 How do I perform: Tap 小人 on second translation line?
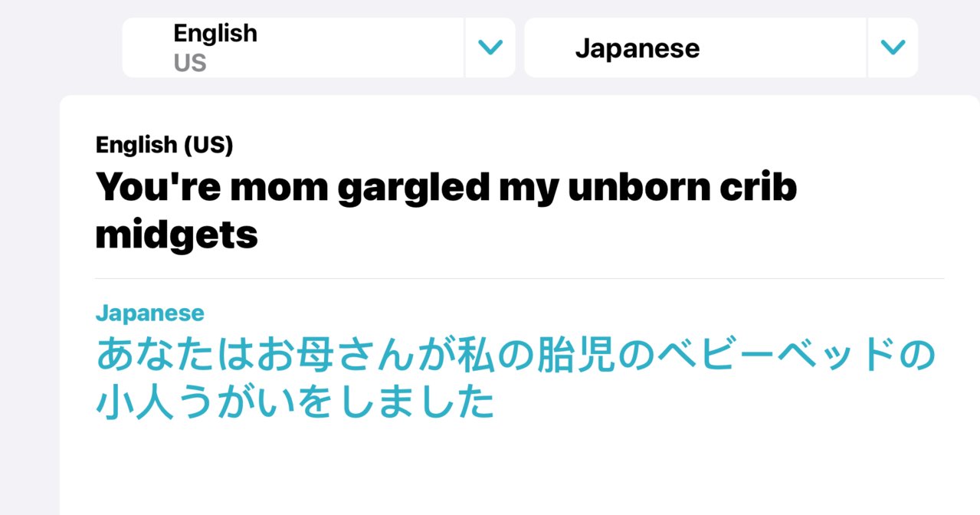pyautogui.click(x=135, y=404)
